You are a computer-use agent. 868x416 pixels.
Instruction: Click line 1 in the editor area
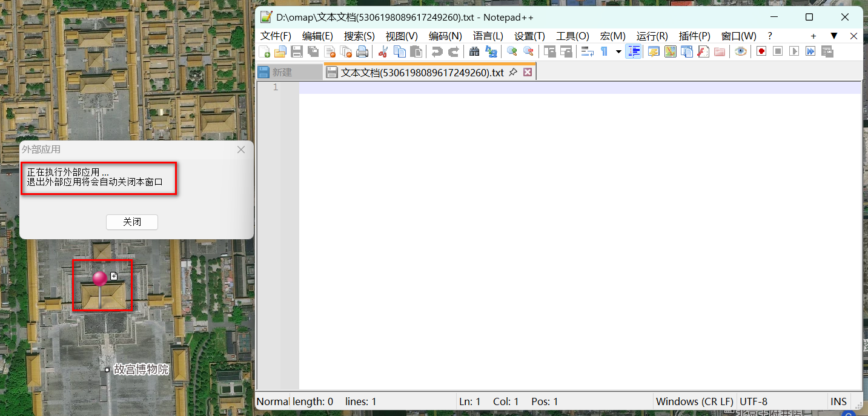[580, 88]
